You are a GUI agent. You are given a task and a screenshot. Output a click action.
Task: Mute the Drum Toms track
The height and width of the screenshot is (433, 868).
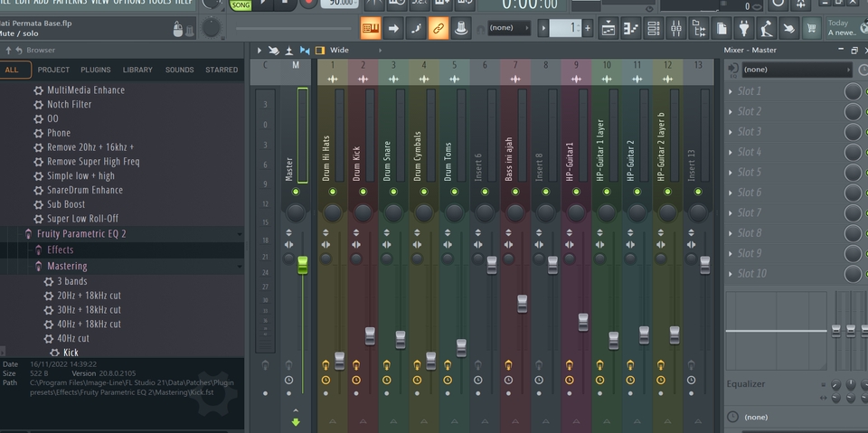(455, 192)
